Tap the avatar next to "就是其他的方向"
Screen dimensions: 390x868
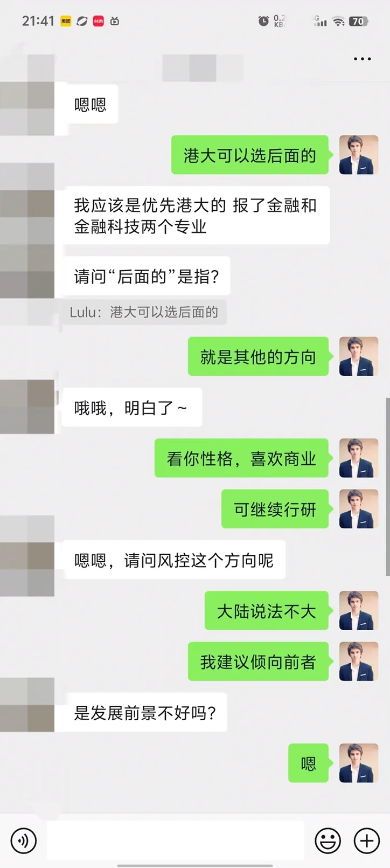pos(359,356)
